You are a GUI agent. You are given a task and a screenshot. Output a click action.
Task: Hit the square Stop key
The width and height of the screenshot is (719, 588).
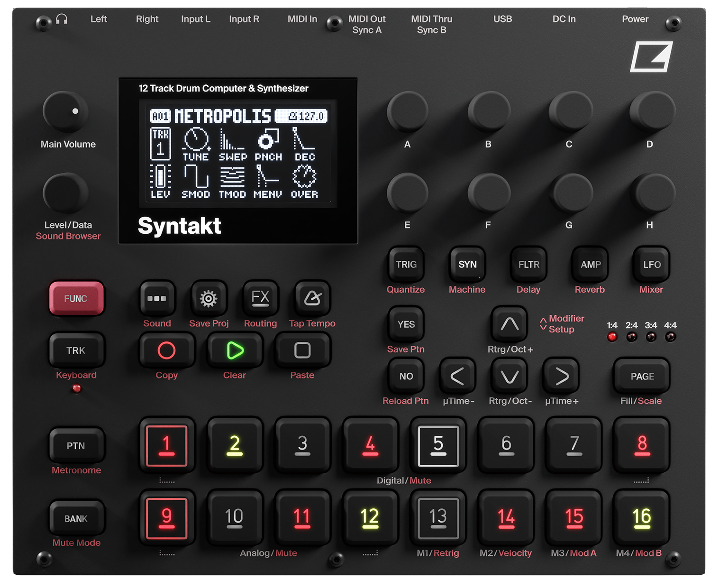coord(302,350)
